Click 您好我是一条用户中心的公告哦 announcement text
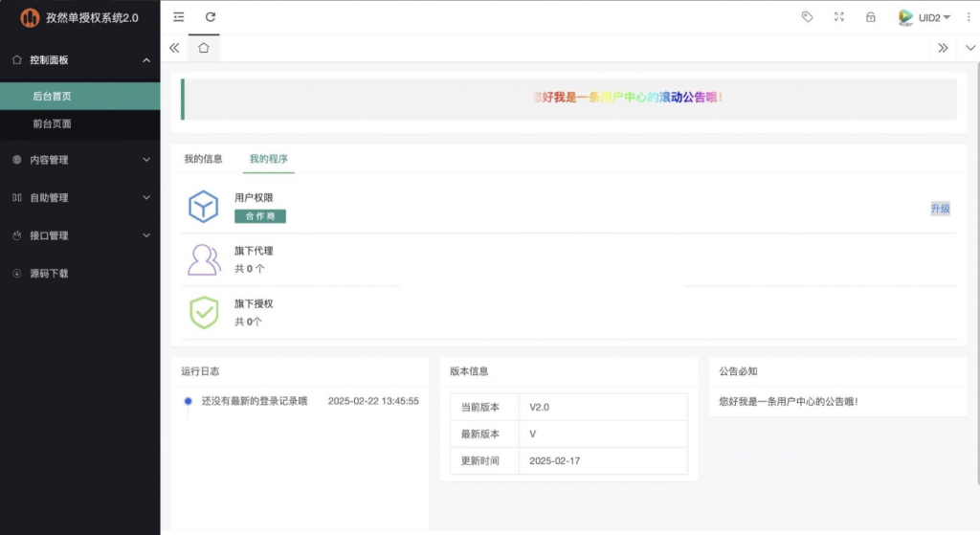 (x=789, y=402)
